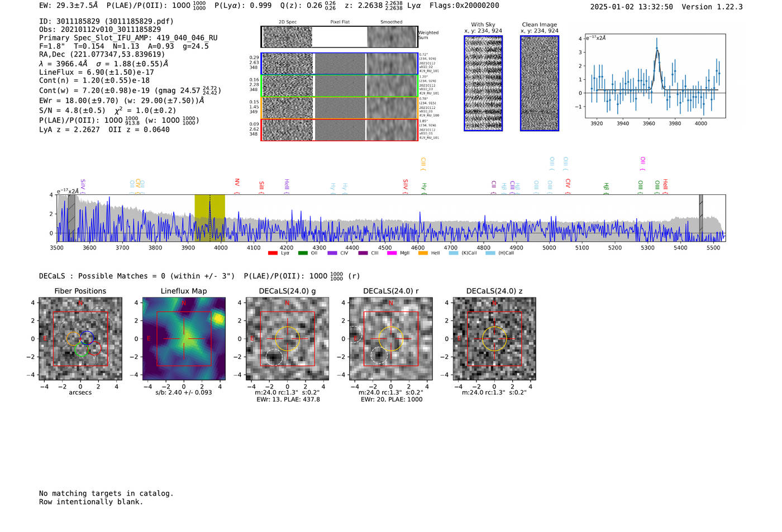Open the Lineflux Map cutout
This screenshot has width=782, height=532.
184,338
